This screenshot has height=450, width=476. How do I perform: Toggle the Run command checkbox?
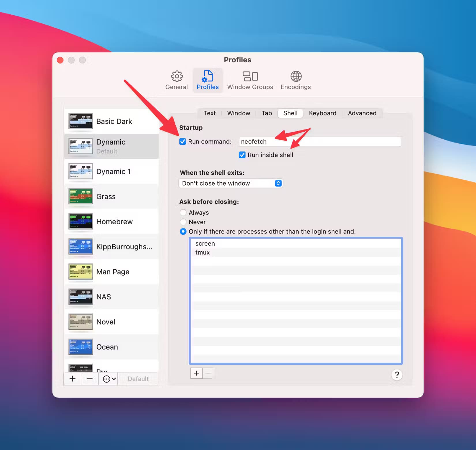(183, 141)
